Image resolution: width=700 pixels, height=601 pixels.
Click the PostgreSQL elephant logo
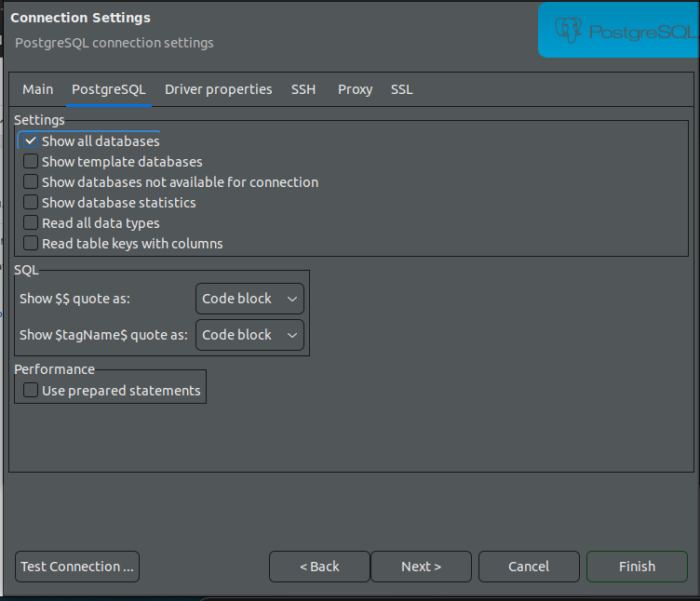coord(568,32)
